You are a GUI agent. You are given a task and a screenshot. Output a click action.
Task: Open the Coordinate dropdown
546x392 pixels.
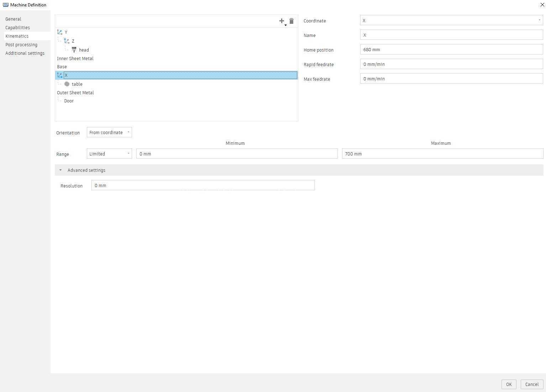pos(451,20)
